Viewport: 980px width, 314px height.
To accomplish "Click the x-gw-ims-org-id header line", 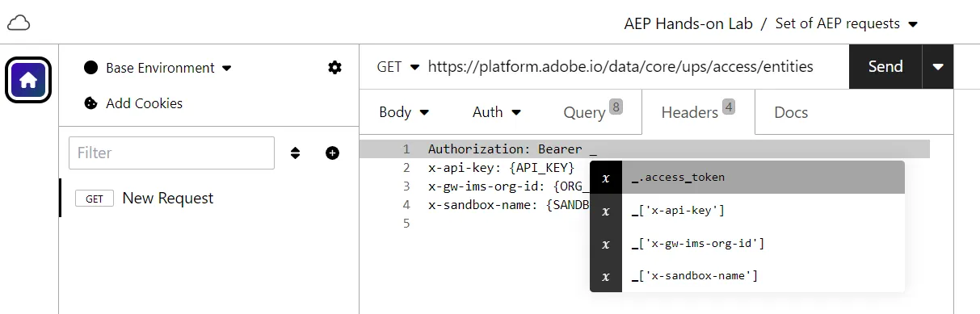I will [509, 186].
